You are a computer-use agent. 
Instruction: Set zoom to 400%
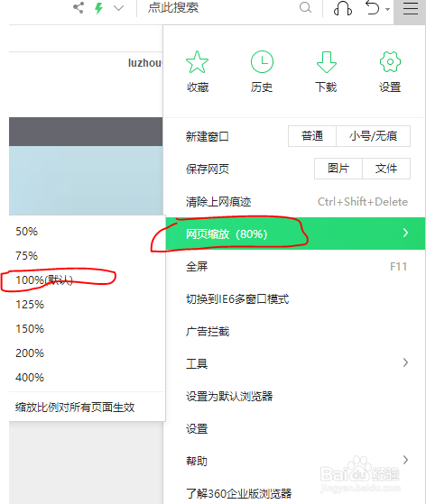point(87,378)
